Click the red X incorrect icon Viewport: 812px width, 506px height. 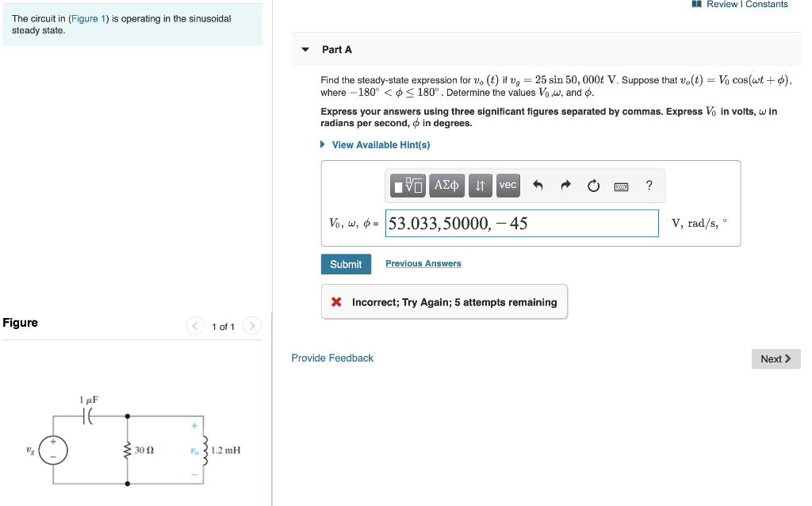tap(336, 302)
